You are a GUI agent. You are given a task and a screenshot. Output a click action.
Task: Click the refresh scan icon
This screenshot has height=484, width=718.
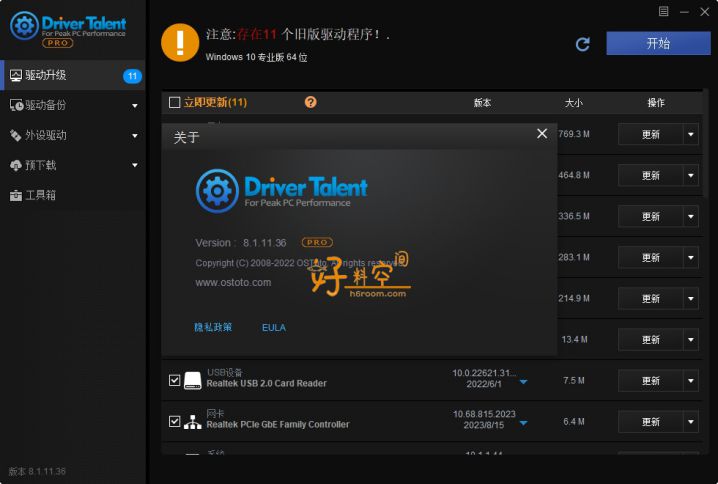582,44
